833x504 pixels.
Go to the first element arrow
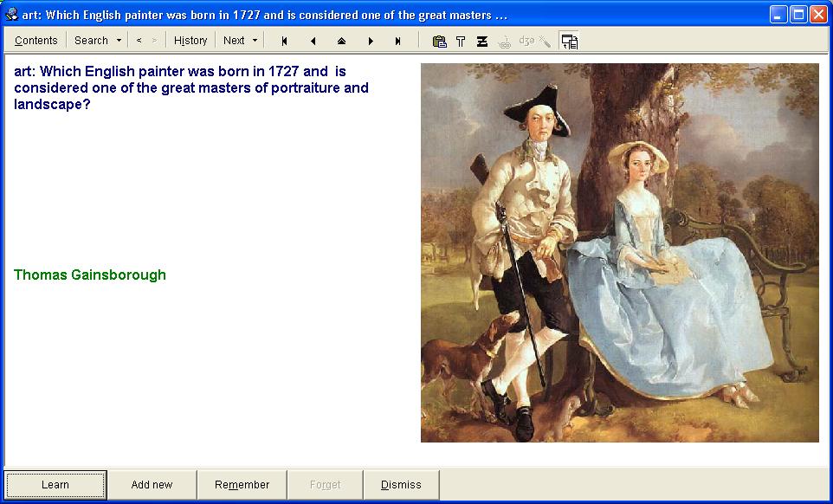(x=284, y=41)
